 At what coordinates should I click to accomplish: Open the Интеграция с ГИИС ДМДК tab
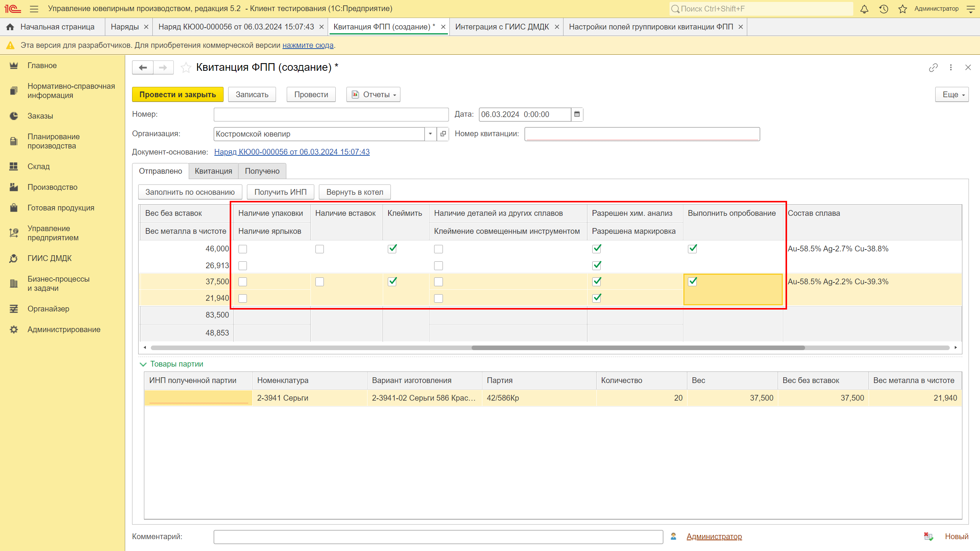click(502, 27)
